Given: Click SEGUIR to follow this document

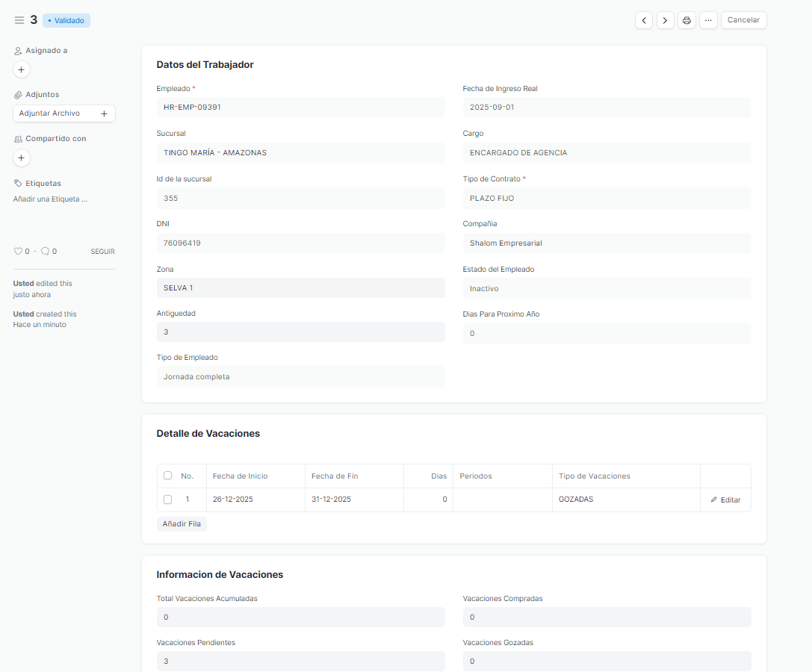Looking at the screenshot, I should pyautogui.click(x=102, y=252).
